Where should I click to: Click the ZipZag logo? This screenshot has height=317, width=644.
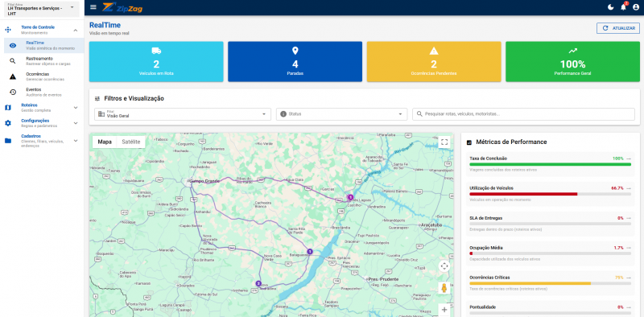point(122,7)
